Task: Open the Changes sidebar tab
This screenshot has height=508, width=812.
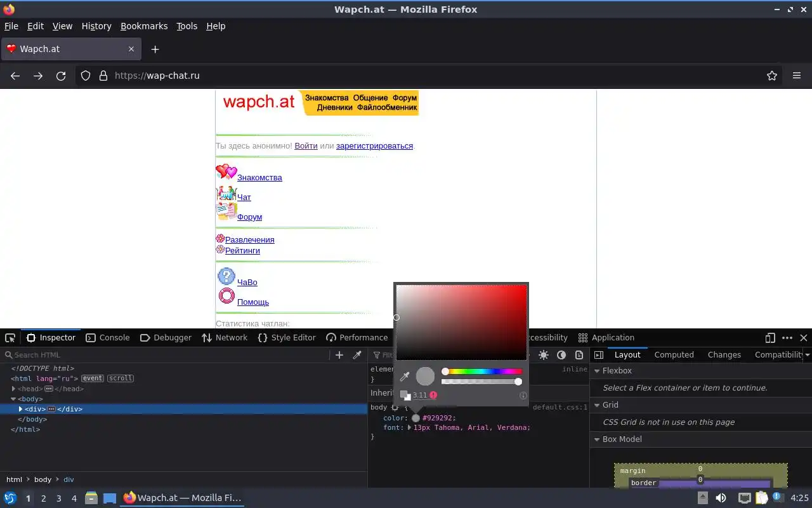Action: coord(724,355)
